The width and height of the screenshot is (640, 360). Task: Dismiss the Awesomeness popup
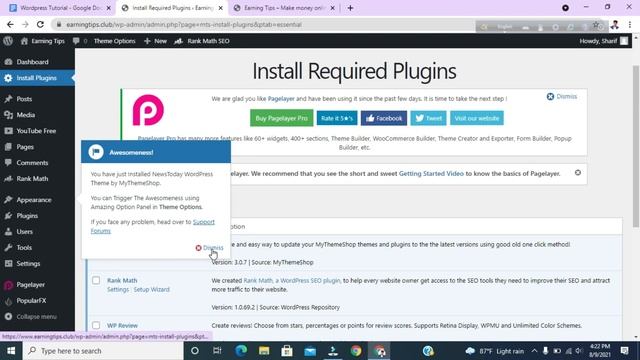click(x=209, y=247)
